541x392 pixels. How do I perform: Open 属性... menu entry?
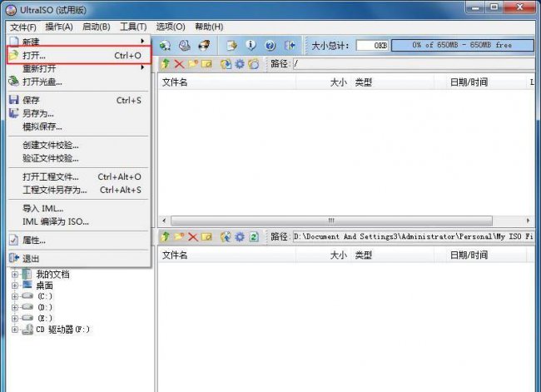tap(79, 241)
